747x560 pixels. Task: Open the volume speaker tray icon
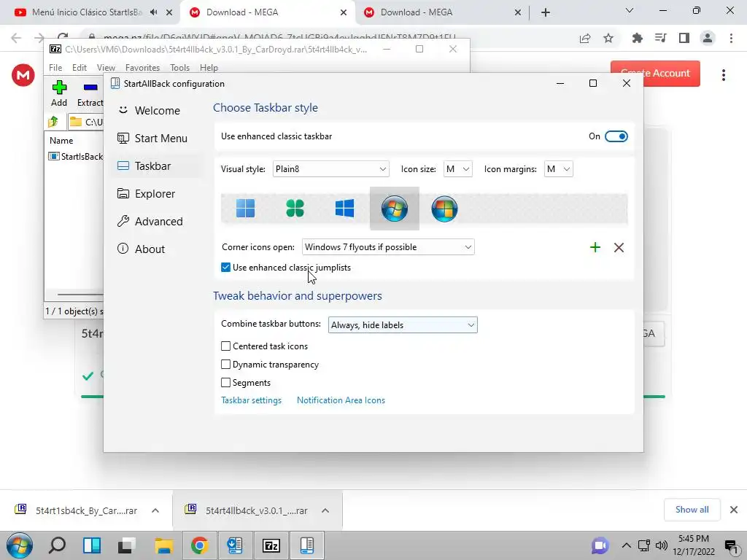click(661, 545)
